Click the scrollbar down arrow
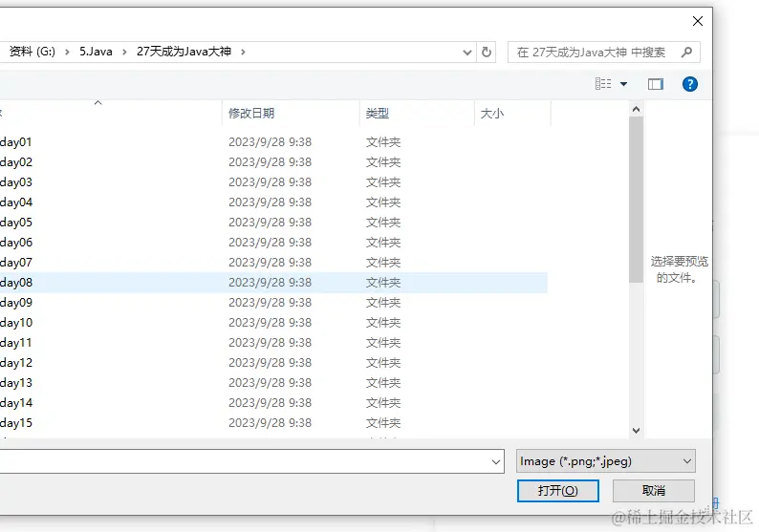Viewport: 759px width, 532px height. point(637,431)
